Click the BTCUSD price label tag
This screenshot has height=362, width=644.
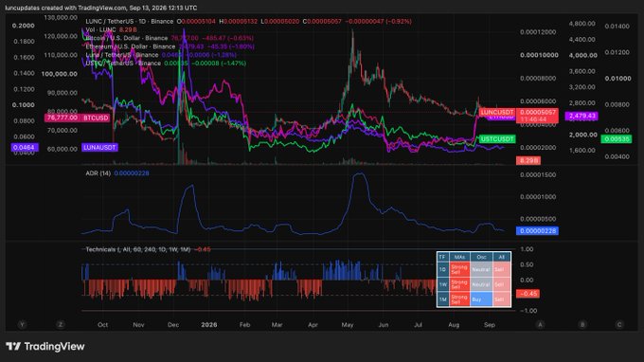pyautogui.click(x=96, y=118)
